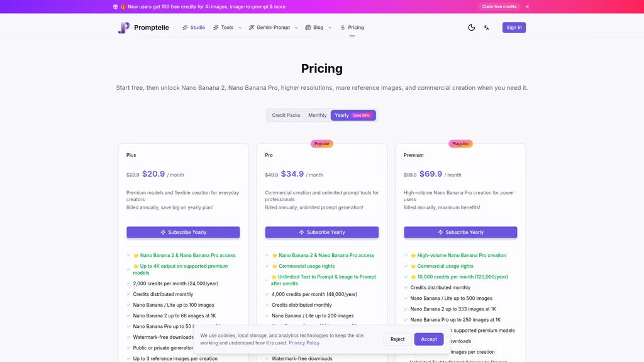Click checkmark beside Nano Banana / Lite up to 500 images
Screen dimensions: 644x362
pyautogui.click(x=406, y=299)
